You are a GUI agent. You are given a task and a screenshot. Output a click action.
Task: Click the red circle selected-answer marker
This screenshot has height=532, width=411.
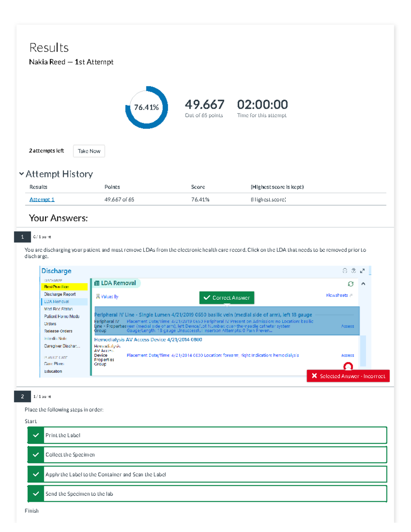click(x=348, y=366)
